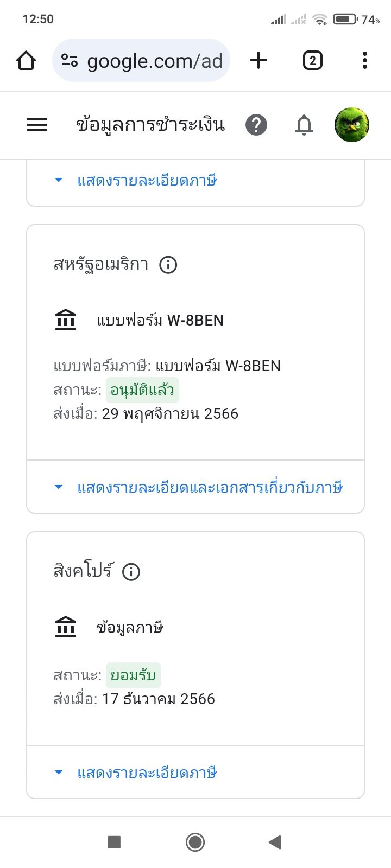Open the help question mark icon
The image size is (391, 868).
coord(256,125)
